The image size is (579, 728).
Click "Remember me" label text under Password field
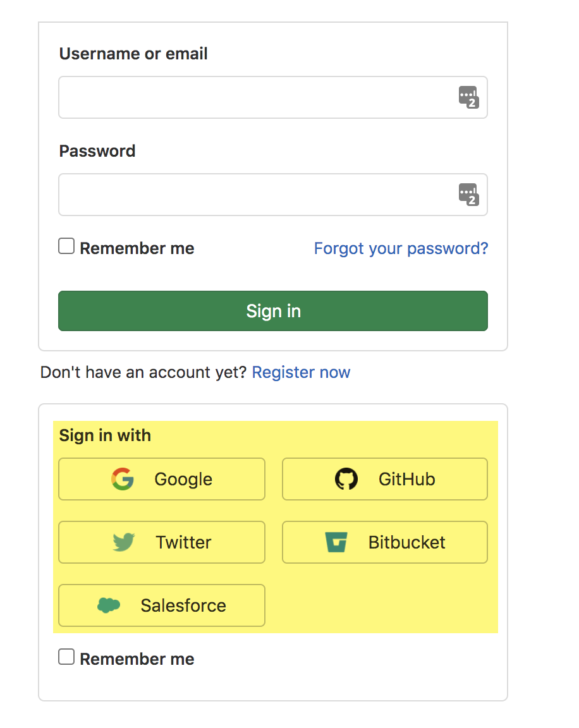coord(137,248)
